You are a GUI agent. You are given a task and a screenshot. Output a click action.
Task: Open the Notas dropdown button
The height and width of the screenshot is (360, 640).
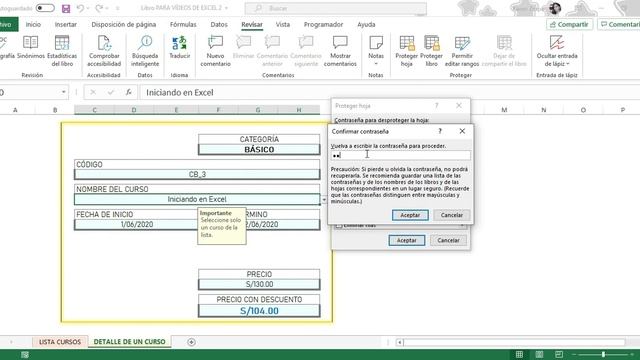coord(376,51)
